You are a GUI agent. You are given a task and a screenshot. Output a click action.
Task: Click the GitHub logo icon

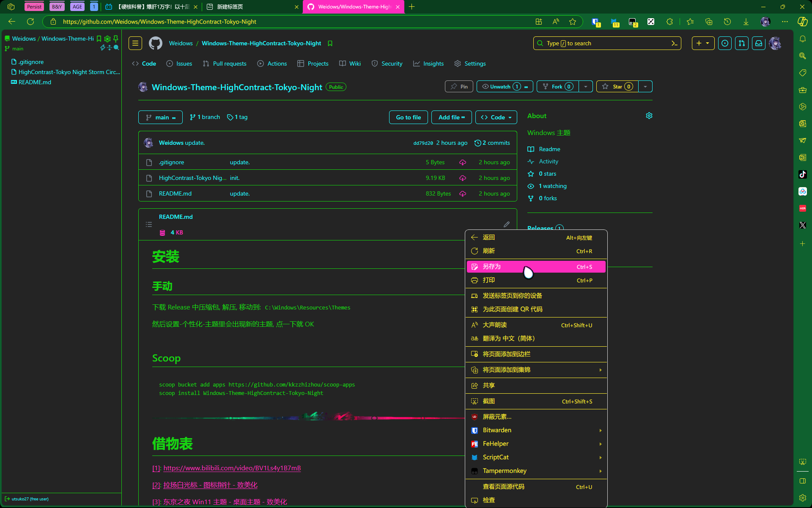pos(156,43)
